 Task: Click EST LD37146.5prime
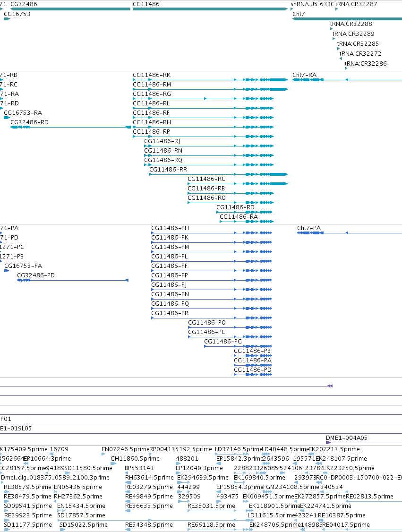pyautogui.click(x=239, y=449)
